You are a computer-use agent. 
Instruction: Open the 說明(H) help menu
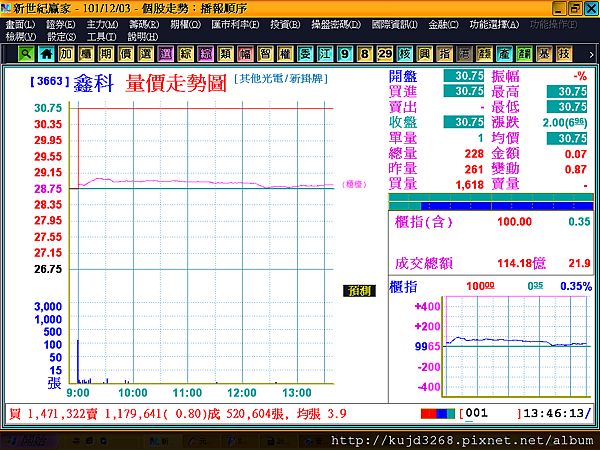[x=143, y=37]
